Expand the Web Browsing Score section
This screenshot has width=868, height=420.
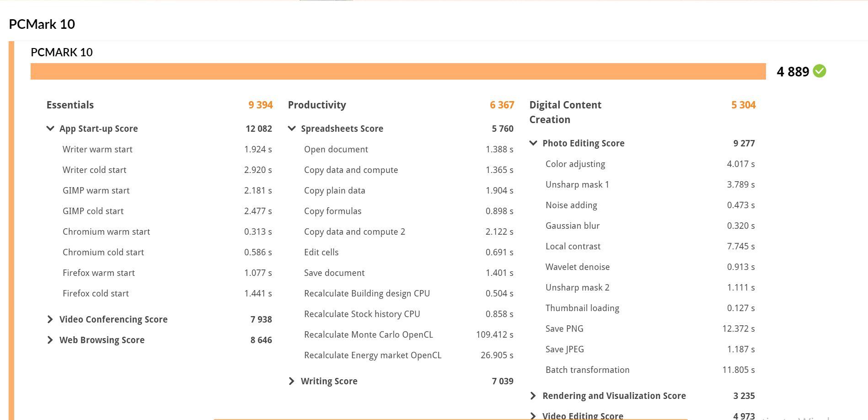click(x=50, y=340)
